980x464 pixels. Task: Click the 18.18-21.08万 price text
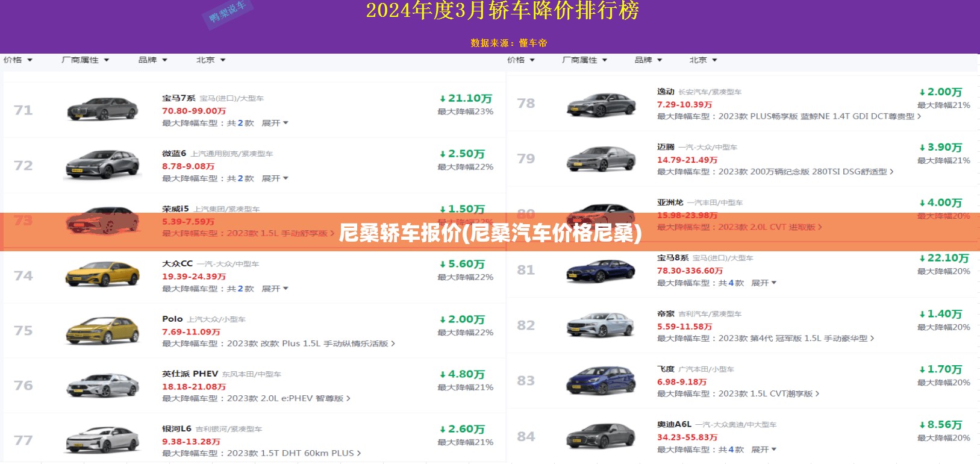194,387
